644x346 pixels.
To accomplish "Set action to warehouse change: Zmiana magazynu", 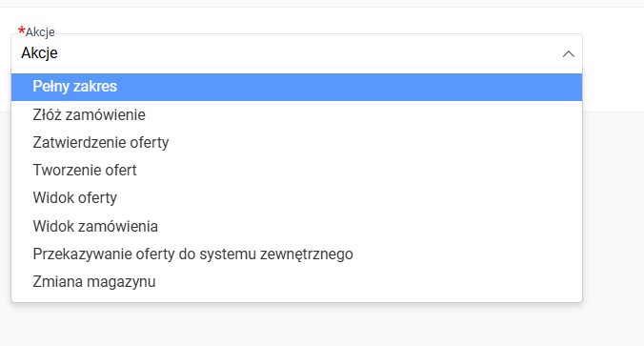I will coord(296,282).
